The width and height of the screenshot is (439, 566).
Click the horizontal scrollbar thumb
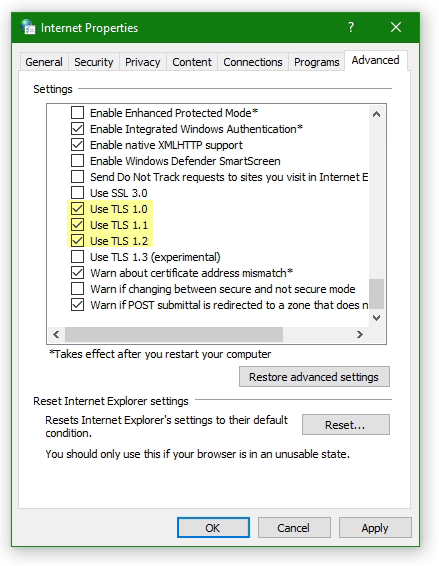[x=174, y=334]
